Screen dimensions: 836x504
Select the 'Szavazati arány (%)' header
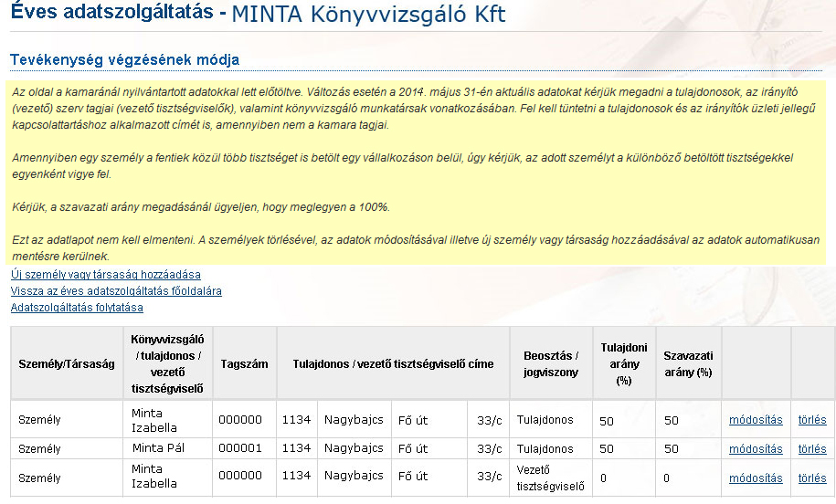pos(688,364)
